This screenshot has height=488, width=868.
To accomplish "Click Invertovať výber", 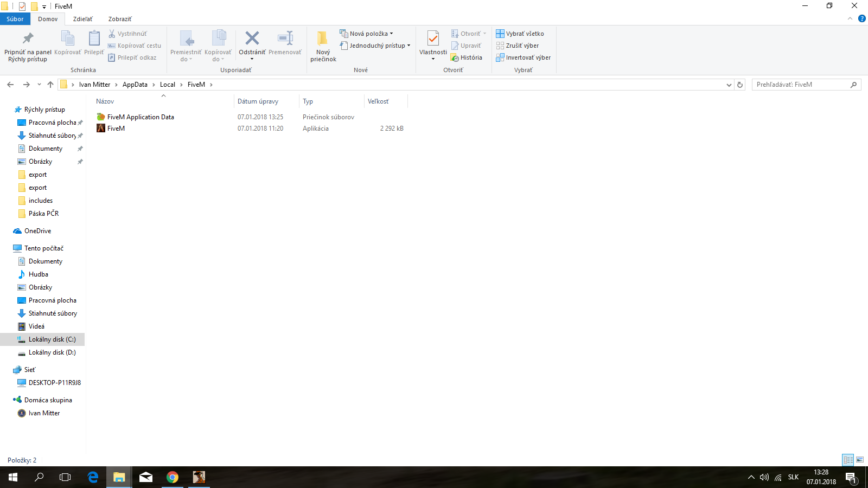I will pyautogui.click(x=523, y=57).
